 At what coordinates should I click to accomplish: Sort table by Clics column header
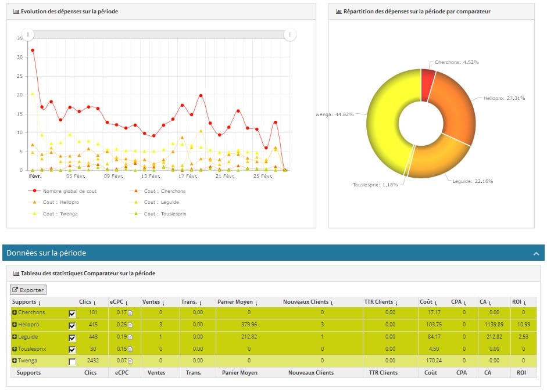click(87, 302)
